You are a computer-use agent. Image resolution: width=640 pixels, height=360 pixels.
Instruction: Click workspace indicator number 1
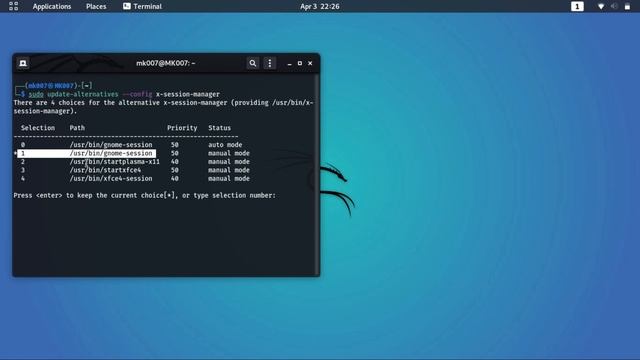click(x=577, y=6)
